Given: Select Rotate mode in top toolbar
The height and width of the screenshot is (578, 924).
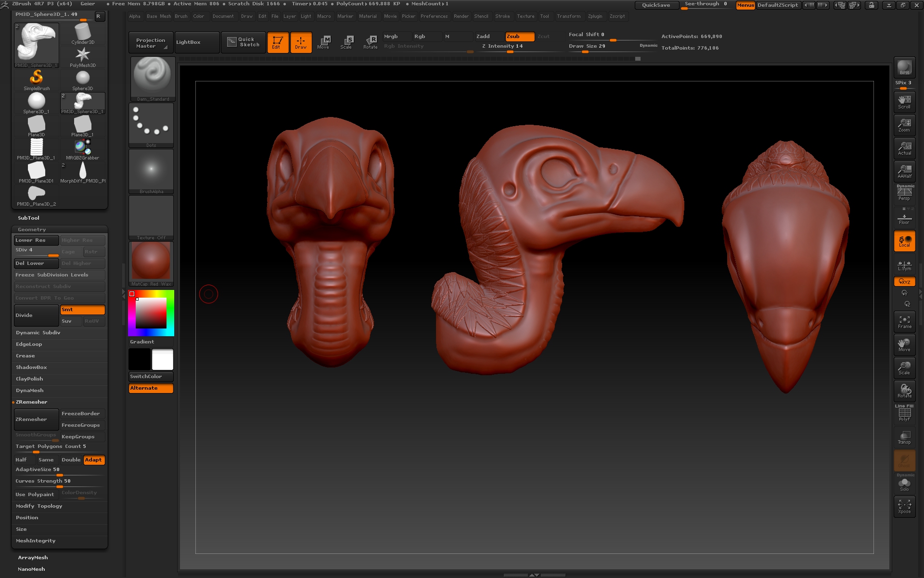Looking at the screenshot, I should (x=371, y=42).
